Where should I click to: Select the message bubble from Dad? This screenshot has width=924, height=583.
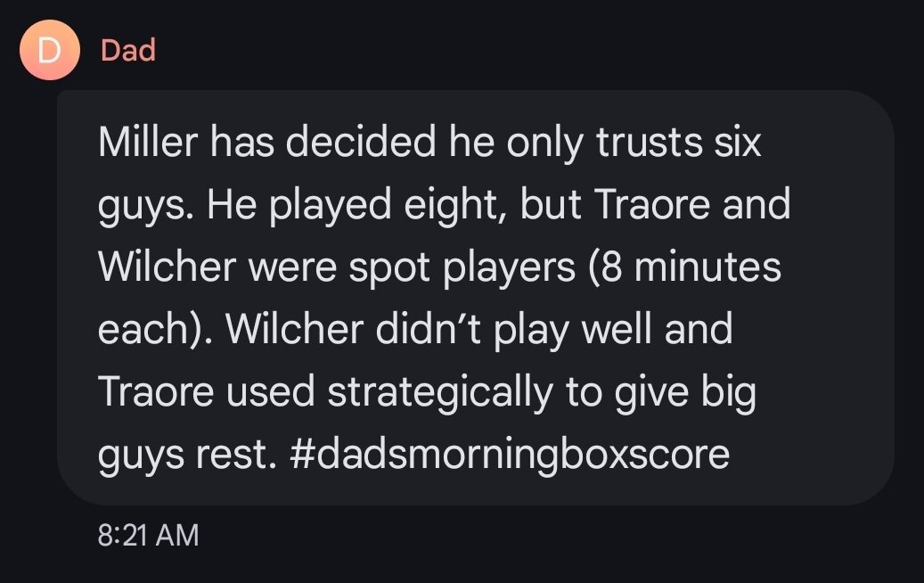[476, 298]
